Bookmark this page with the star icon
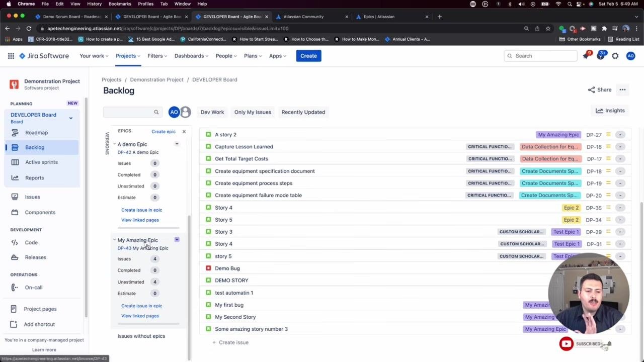 click(x=548, y=29)
